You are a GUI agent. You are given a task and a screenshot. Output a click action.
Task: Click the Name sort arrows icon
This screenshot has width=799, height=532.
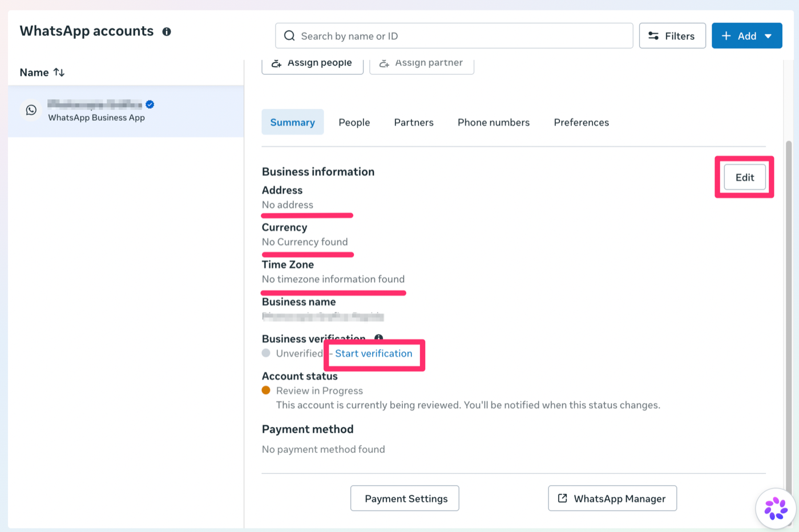(59, 72)
